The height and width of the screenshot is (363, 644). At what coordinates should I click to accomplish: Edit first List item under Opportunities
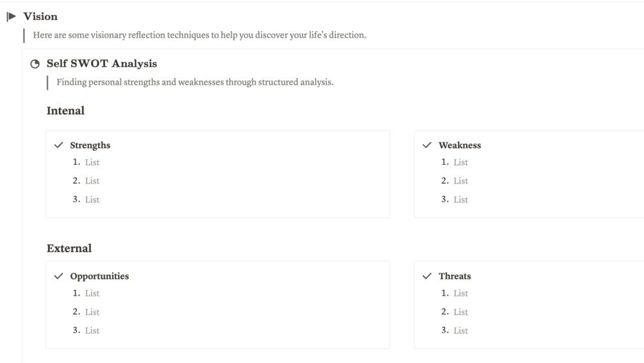tap(92, 294)
